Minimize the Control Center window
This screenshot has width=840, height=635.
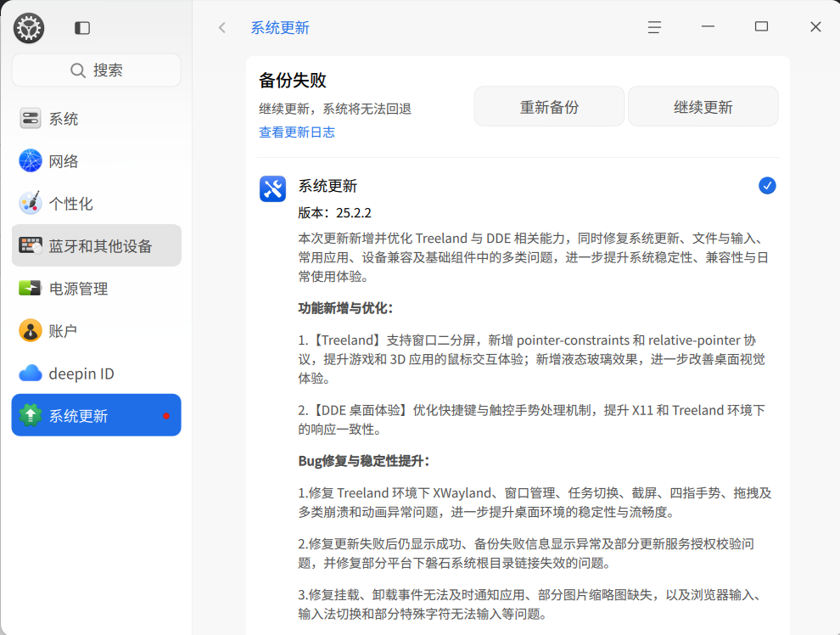708,26
